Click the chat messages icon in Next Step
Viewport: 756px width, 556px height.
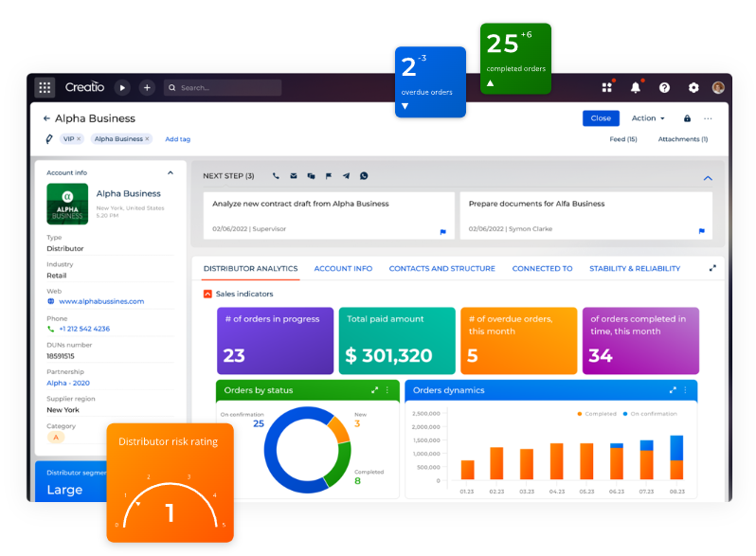pos(311,176)
